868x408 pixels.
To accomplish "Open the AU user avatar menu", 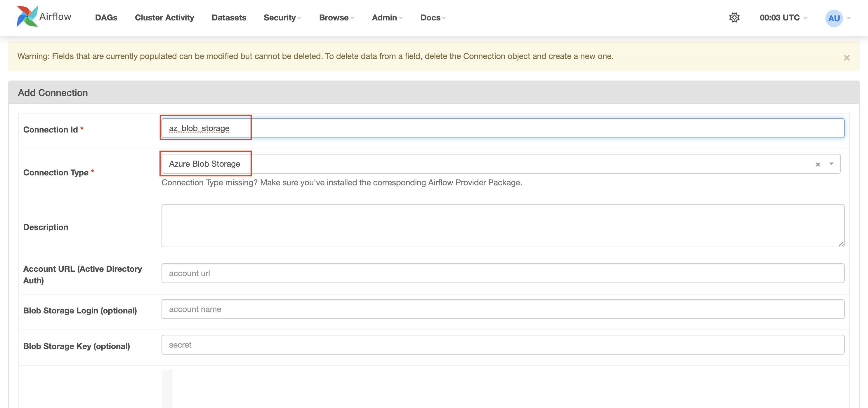I will [834, 18].
